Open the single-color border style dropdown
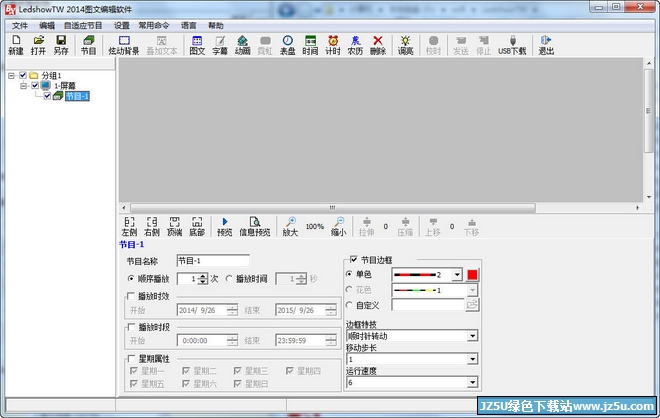 (457, 275)
